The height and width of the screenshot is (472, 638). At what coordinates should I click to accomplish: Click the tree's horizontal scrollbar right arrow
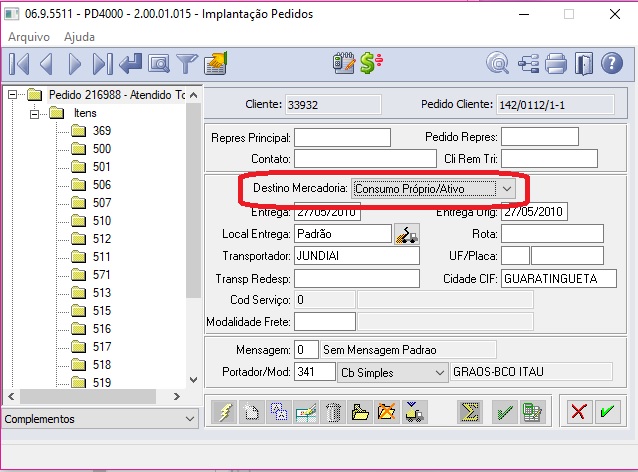pyautogui.click(x=177, y=396)
